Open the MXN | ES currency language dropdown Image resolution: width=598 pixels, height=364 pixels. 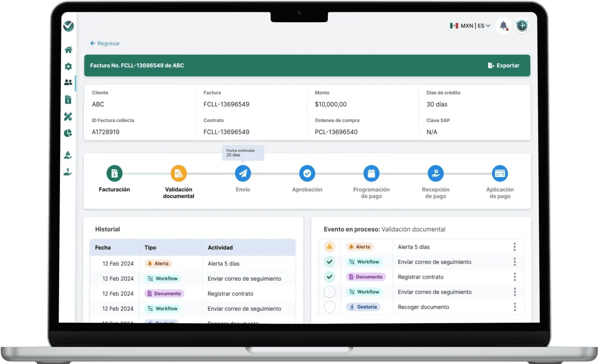click(470, 26)
